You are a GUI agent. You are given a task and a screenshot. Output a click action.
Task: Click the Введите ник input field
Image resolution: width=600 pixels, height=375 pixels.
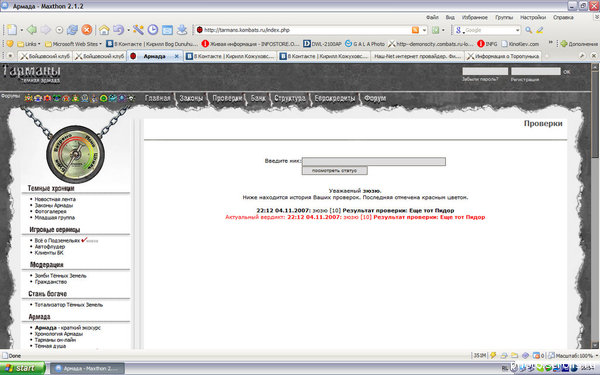[374, 161]
